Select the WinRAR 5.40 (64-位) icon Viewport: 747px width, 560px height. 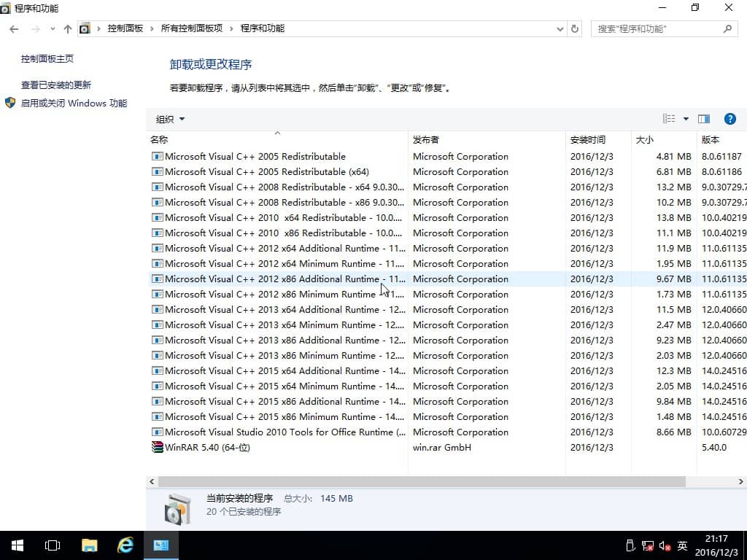click(158, 447)
